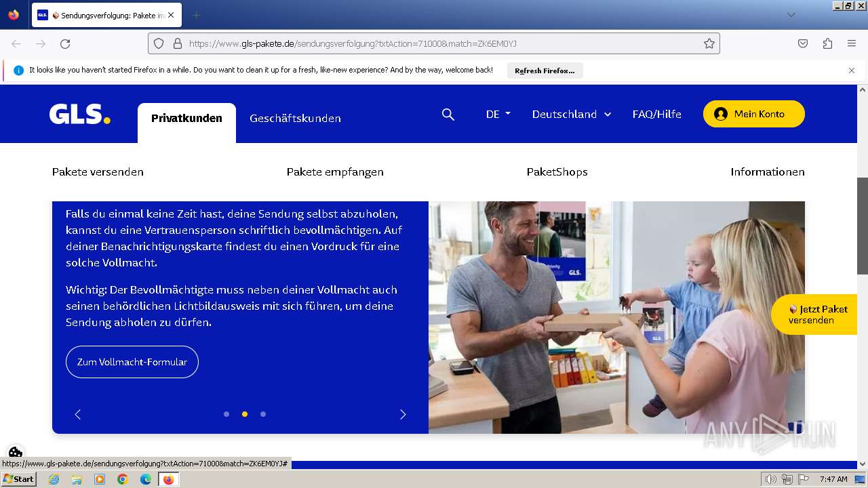This screenshot has height=488, width=868.
Task: Open the media player taskbar icon
Action: [x=100, y=479]
